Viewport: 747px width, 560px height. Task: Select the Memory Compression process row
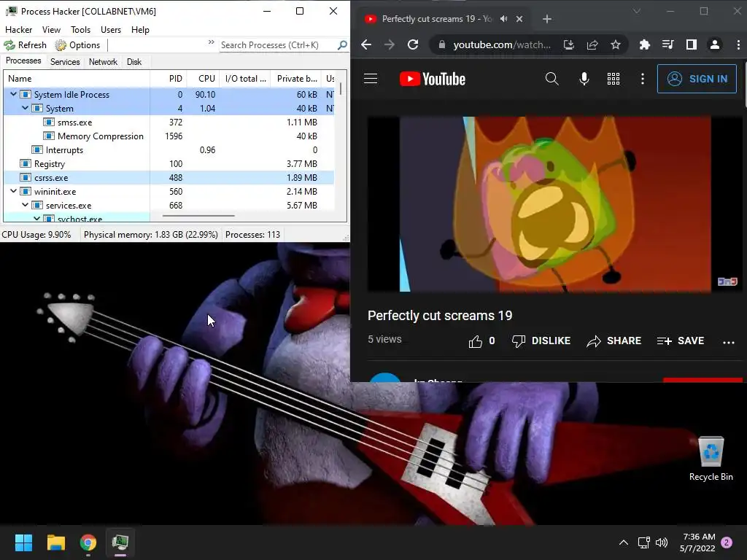[169, 136]
